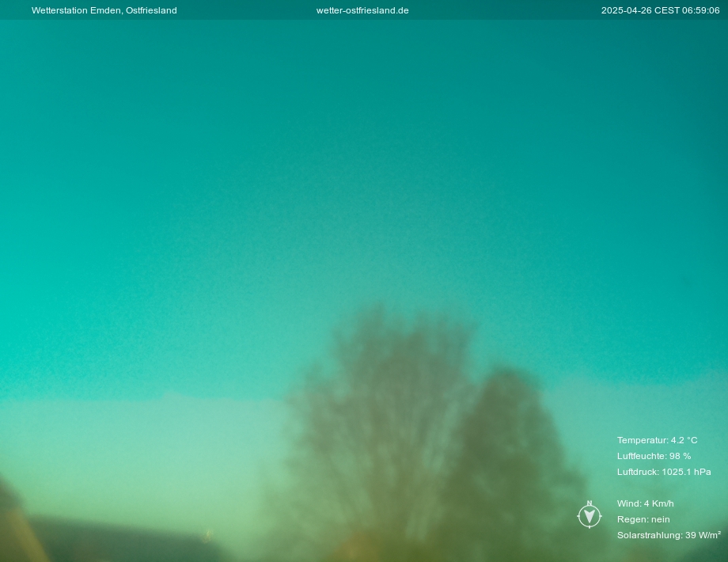728x562 pixels.
Task: Select the 'Luftfeuchte: 98 %' reading
Action: (654, 456)
